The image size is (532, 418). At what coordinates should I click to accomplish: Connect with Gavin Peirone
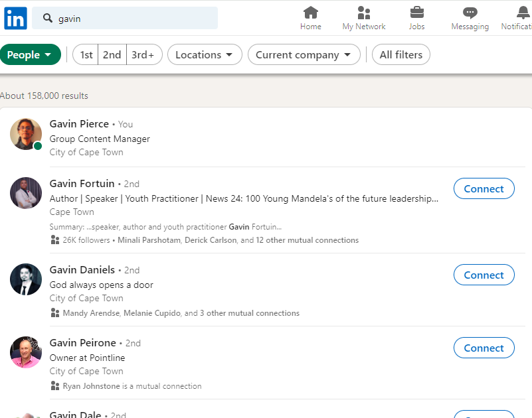point(484,348)
